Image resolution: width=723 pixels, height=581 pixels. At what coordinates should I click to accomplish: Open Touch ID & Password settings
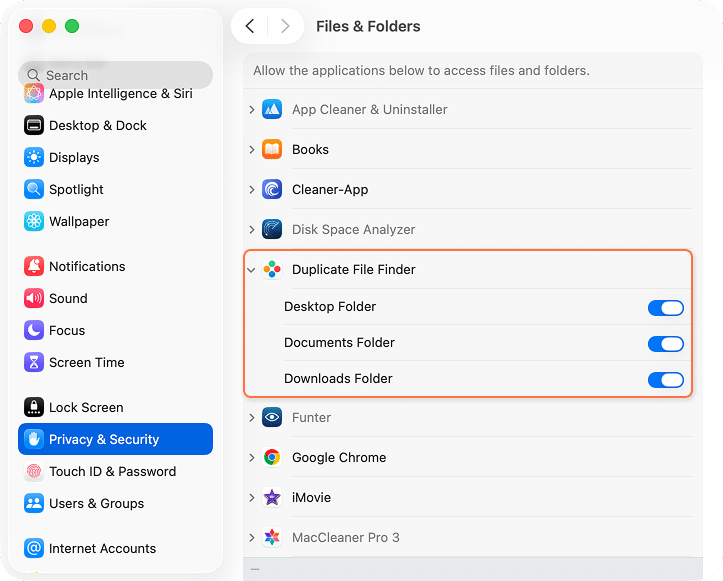(112, 472)
